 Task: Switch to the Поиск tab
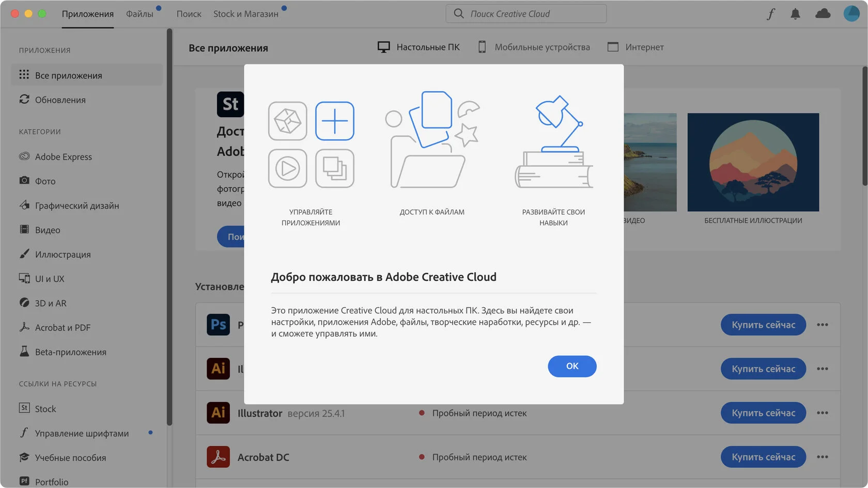tap(189, 14)
